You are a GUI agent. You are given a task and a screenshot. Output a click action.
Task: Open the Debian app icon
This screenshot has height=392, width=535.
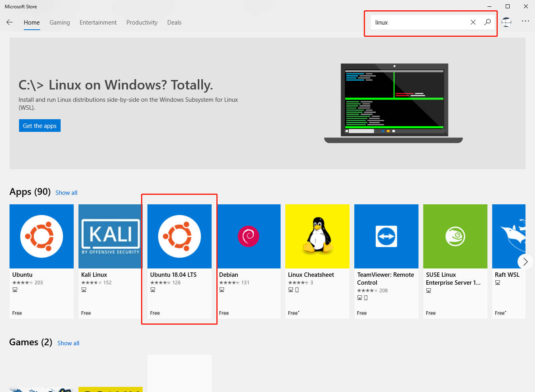pos(249,236)
